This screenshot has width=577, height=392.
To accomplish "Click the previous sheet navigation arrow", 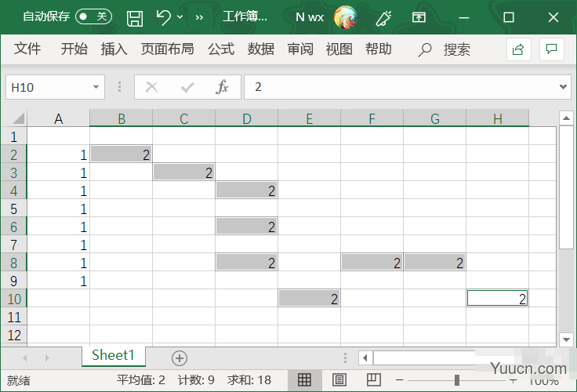I will tap(25, 358).
